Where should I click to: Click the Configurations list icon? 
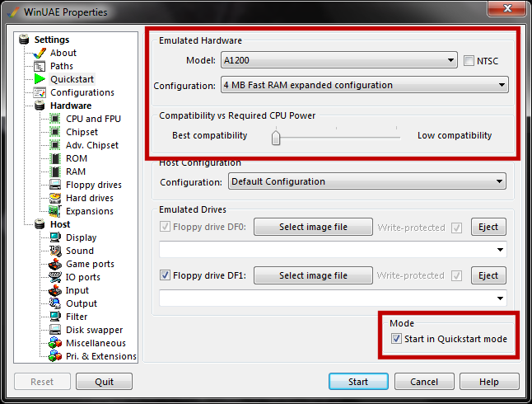[x=40, y=92]
